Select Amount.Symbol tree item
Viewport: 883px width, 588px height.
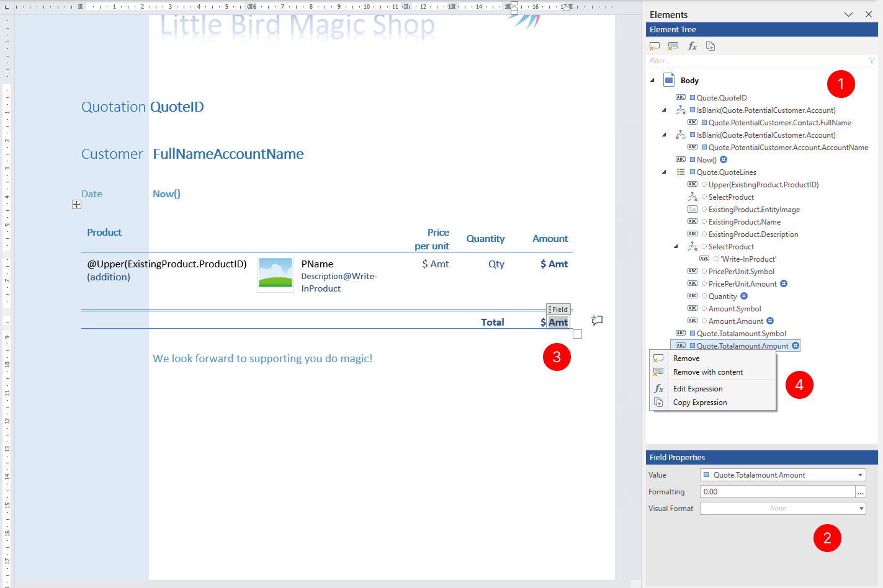[x=734, y=308]
